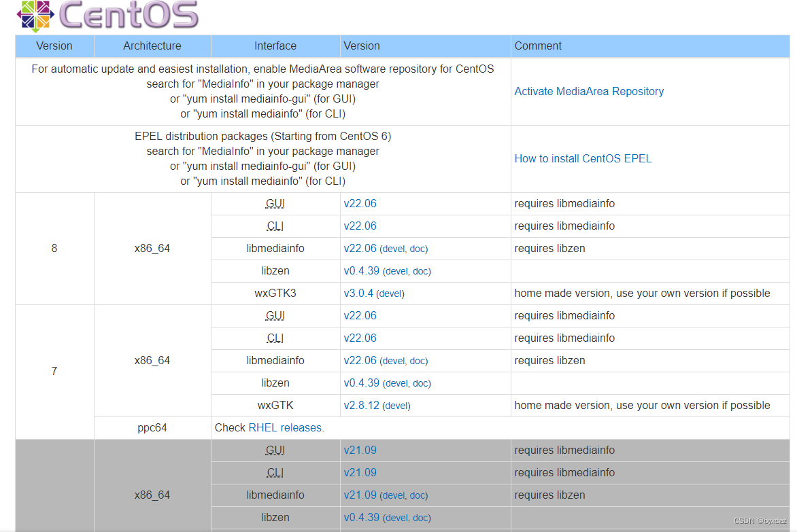Download GUI v21.09 for CentOS 6
Image resolution: width=797 pixels, height=532 pixels.
pyautogui.click(x=360, y=450)
